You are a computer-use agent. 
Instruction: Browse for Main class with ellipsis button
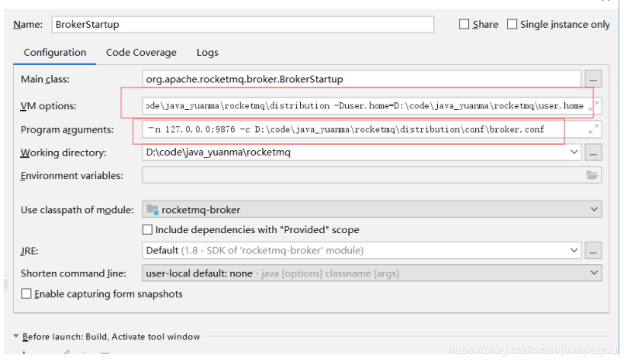593,79
